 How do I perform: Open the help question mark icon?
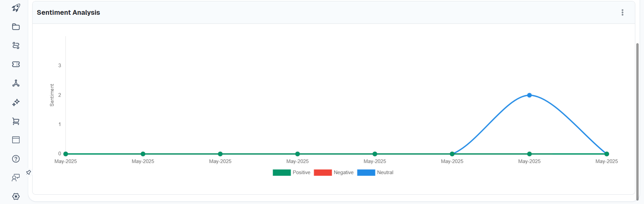click(16, 159)
